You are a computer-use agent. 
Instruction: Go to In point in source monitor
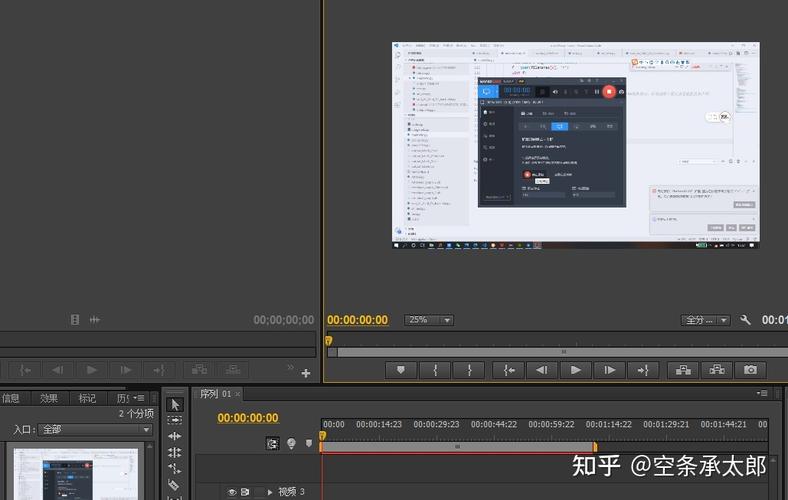25,370
